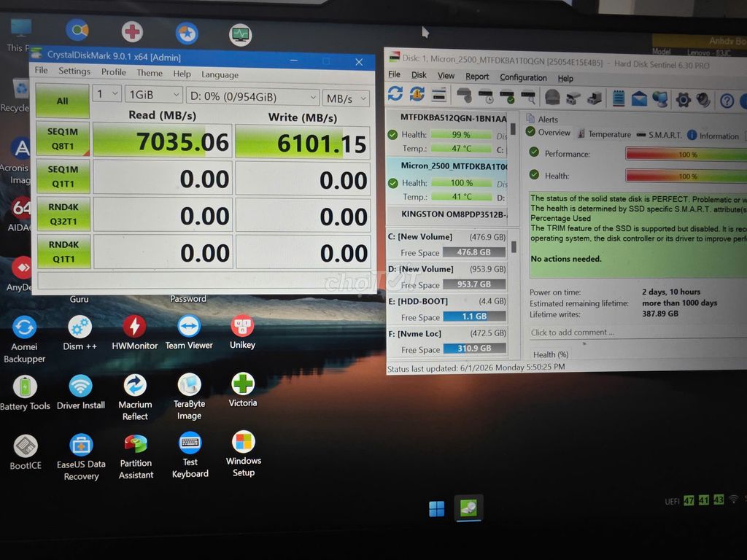Open the Unikey desktop icon

coord(242,332)
